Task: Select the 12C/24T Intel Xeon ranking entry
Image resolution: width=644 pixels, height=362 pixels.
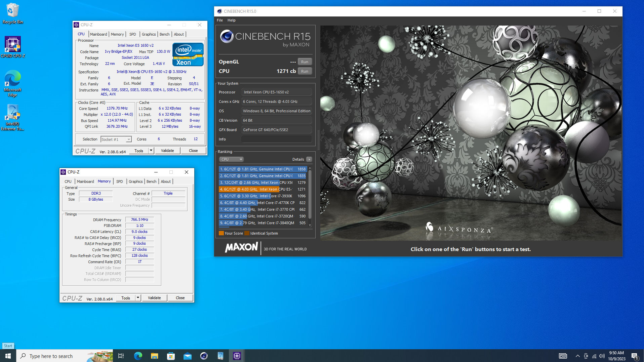Action: pyautogui.click(x=263, y=183)
